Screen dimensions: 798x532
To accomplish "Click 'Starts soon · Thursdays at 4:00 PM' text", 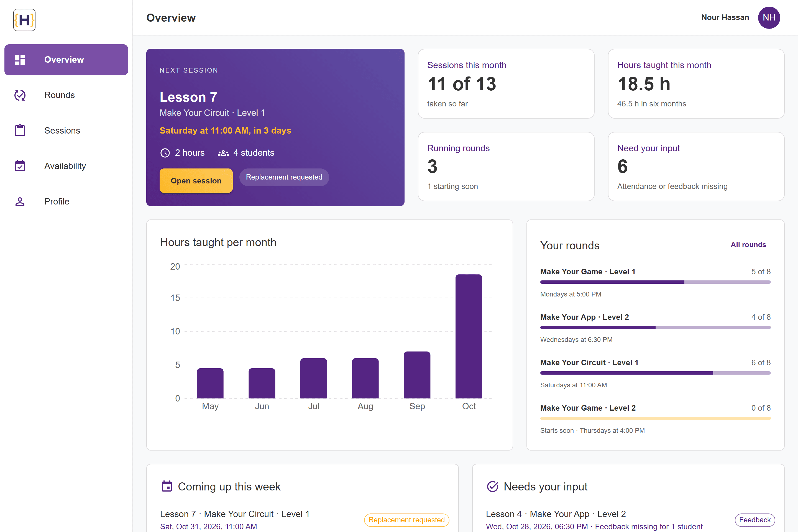I will click(x=592, y=431).
